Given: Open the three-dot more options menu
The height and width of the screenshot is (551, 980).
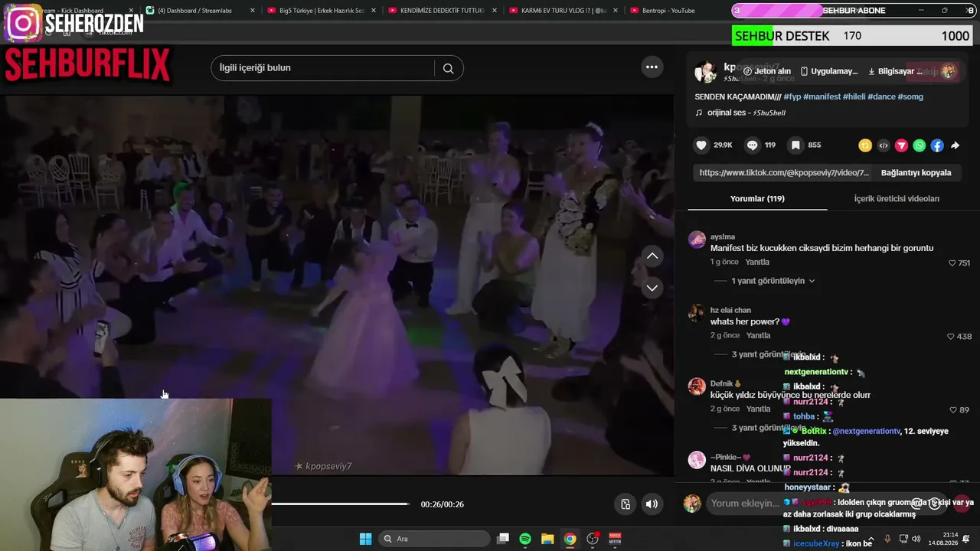Looking at the screenshot, I should click(652, 67).
